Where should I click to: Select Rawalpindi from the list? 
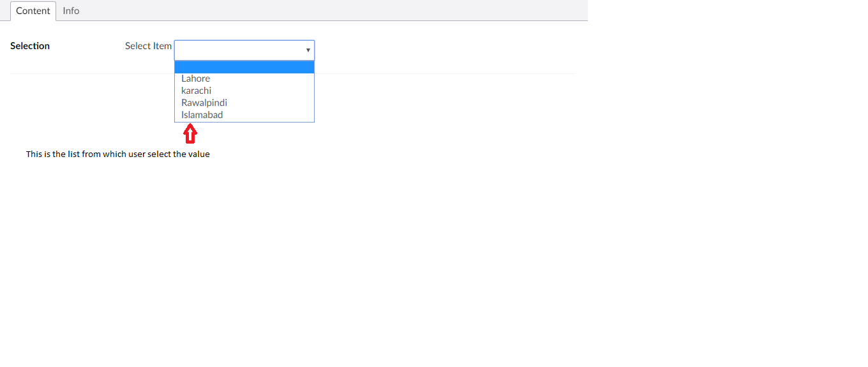(x=204, y=103)
